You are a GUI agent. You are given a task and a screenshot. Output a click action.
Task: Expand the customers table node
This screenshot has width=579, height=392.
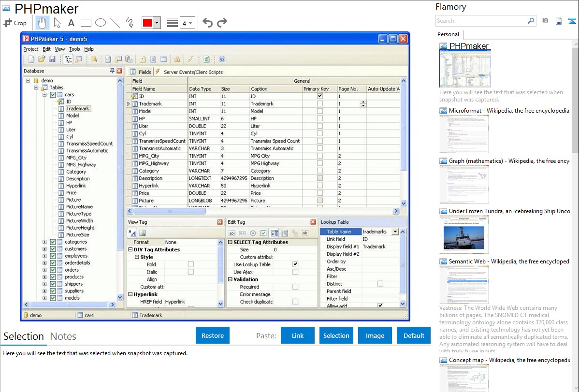[x=44, y=249]
